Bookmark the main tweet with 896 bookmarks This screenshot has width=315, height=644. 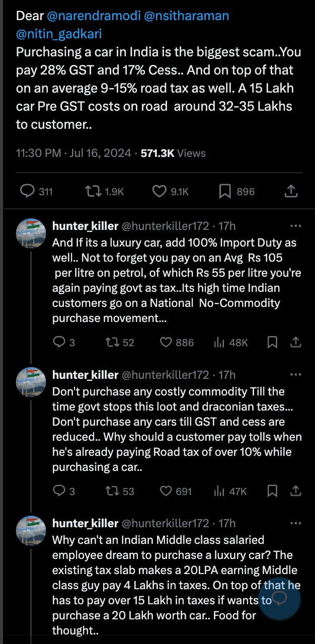tap(225, 191)
